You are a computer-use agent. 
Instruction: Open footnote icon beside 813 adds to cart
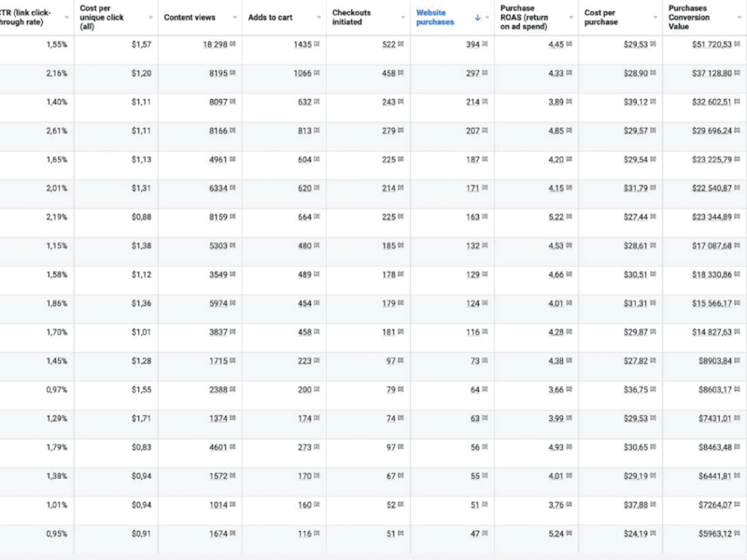pos(317,130)
